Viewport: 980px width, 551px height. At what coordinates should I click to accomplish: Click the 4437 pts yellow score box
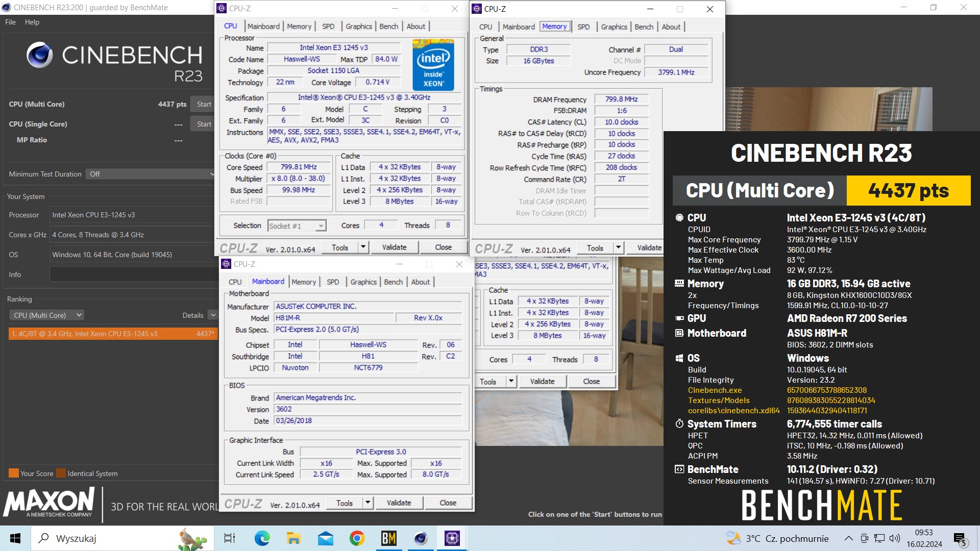[x=909, y=190]
